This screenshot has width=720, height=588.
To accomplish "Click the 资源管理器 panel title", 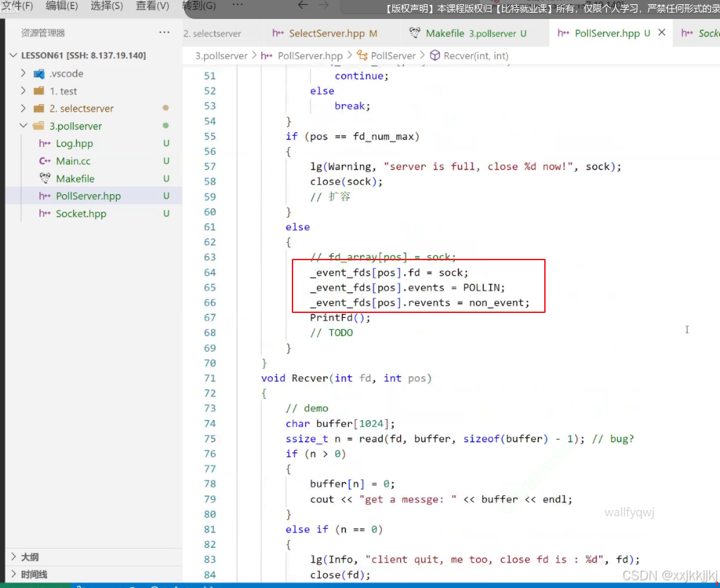I will 43,32.
